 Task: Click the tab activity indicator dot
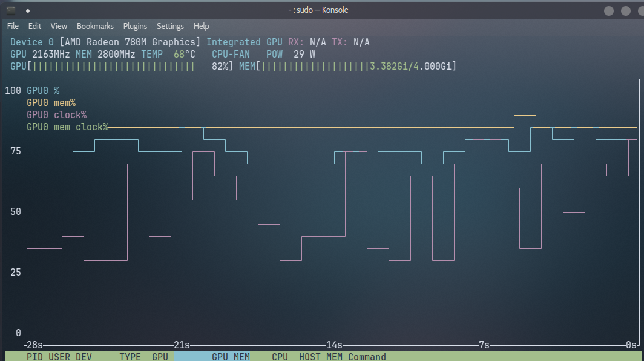[28, 10]
